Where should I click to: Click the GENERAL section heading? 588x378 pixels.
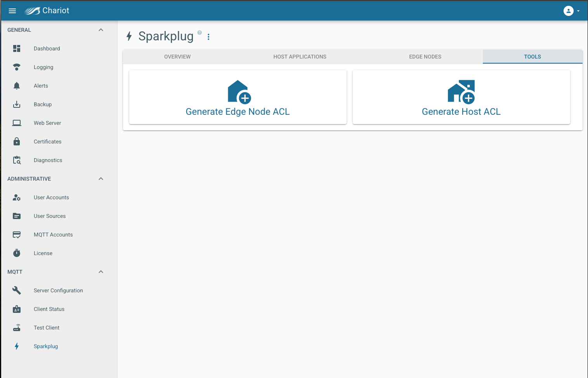pyautogui.click(x=19, y=30)
